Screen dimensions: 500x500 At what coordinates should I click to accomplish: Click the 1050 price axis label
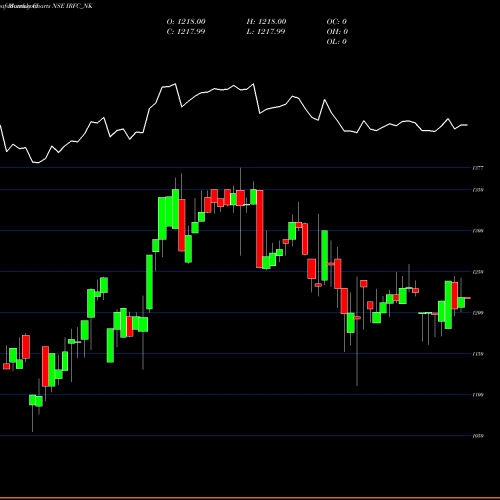click(x=478, y=436)
